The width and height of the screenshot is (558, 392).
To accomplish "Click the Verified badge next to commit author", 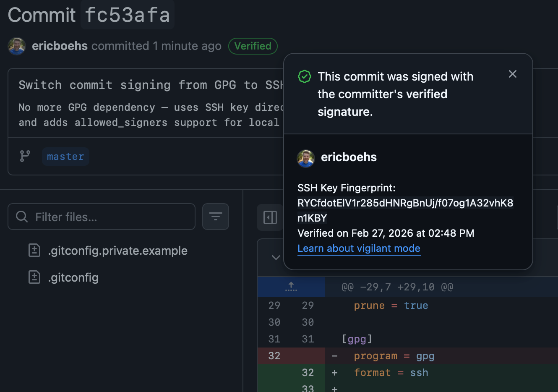I will pos(253,46).
